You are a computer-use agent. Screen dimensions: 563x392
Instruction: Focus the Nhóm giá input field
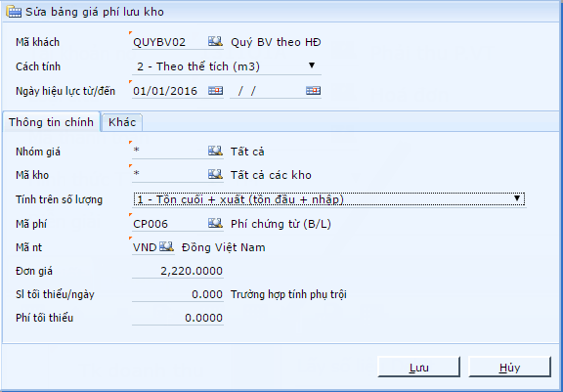(169, 152)
